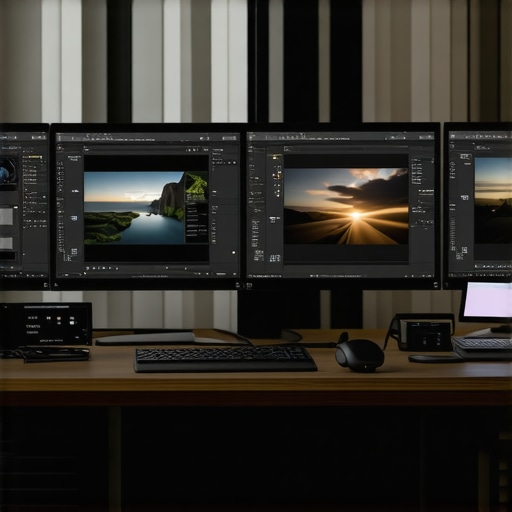Open the green foliage preview beside coastal image

(196, 187)
